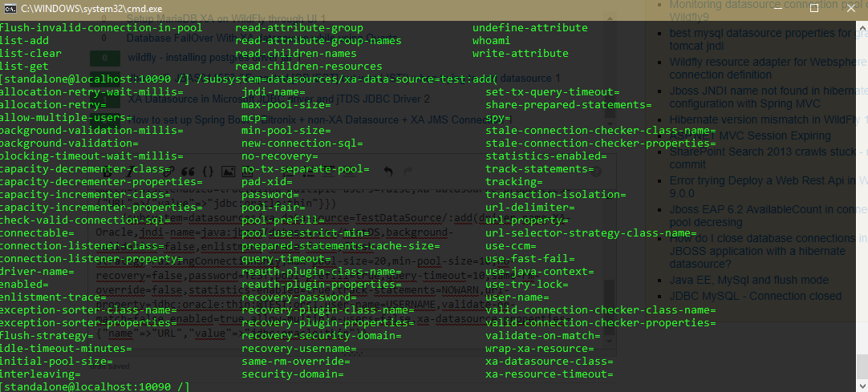Click 'flush-invalid-connection-in-pool' in terminal output

[101, 27]
